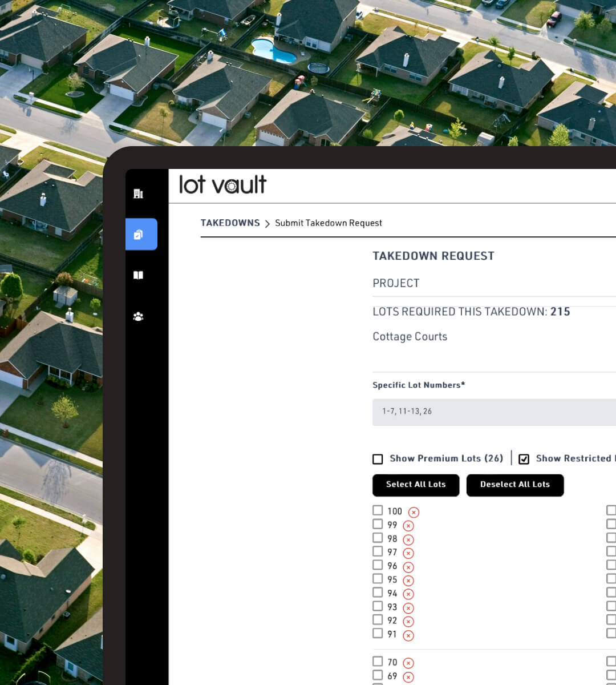Screen dimensions: 616x685
Task: Open the users group icon in sidebar
Action: (x=138, y=316)
